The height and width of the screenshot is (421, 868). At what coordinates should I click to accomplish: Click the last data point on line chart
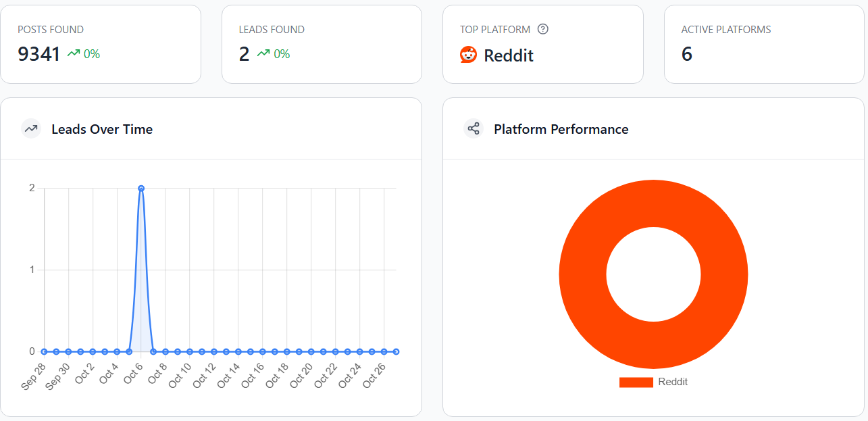(x=396, y=351)
